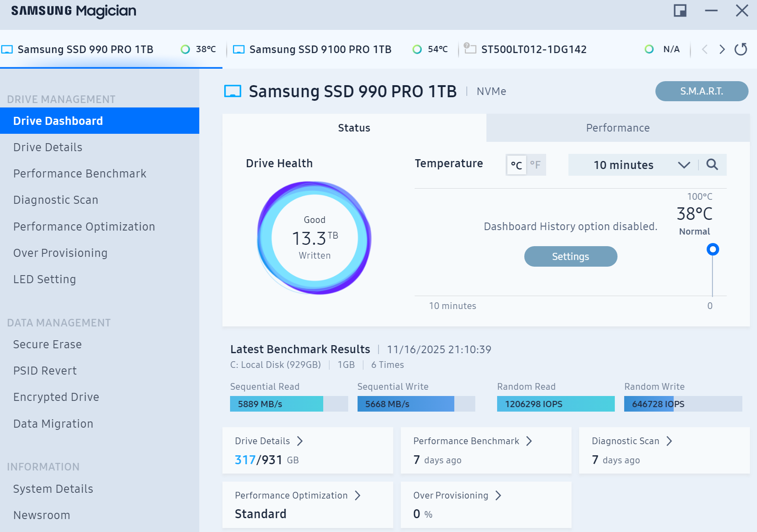757x532 pixels.
Task: Click the Random Read 1206298 IOPS bar
Action: 556,404
